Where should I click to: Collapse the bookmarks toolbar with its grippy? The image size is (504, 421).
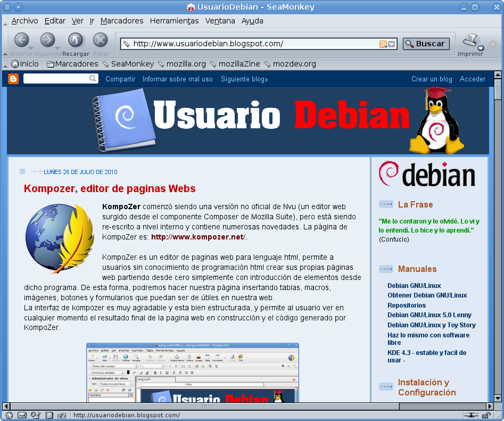(x=5, y=64)
